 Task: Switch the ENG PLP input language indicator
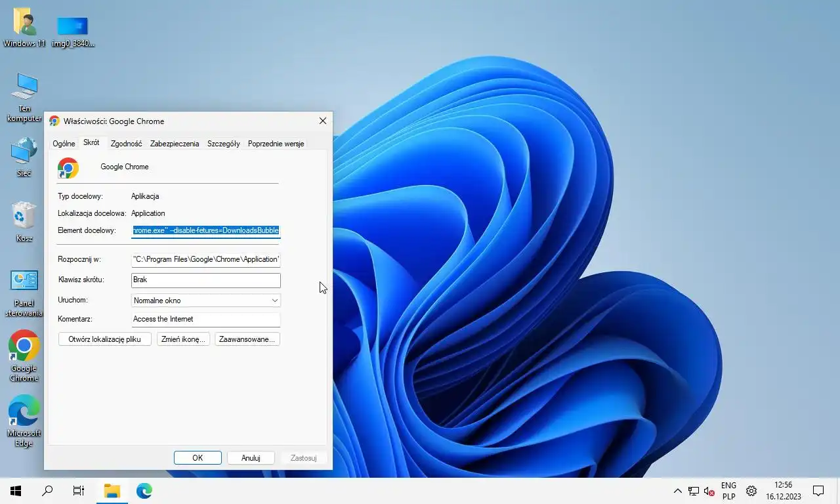click(x=728, y=491)
